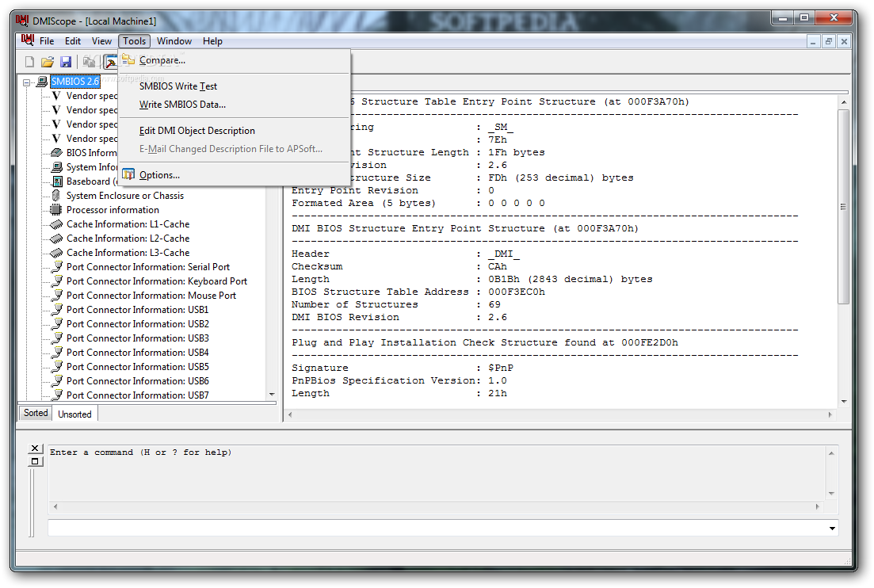Select Port Connector Information: USB5
This screenshot has height=588, width=874.
pyautogui.click(x=138, y=367)
